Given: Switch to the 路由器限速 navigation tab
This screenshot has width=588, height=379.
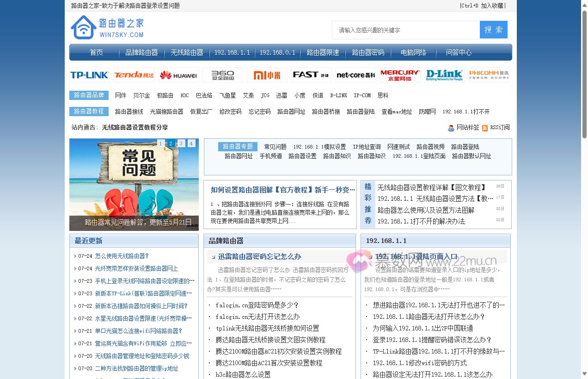Looking at the screenshot, I should 322,52.
